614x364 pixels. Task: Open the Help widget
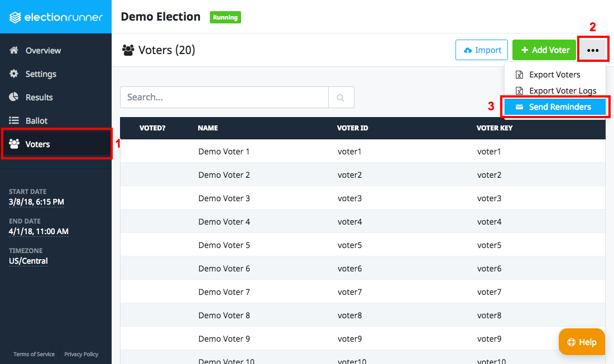click(x=582, y=342)
